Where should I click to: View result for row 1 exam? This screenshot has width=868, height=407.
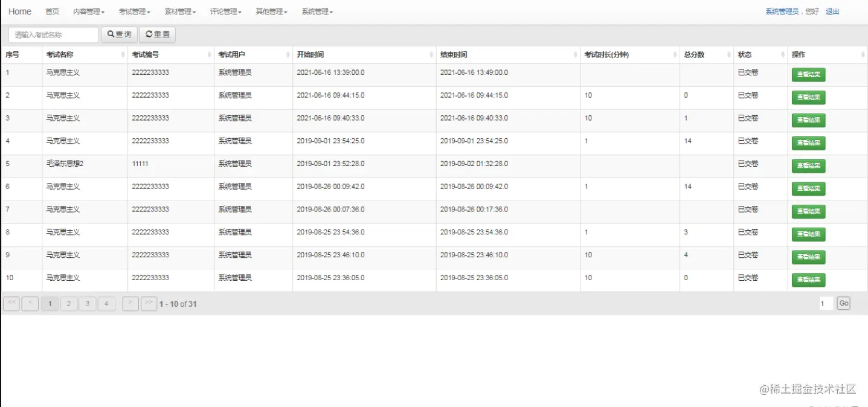[808, 75]
